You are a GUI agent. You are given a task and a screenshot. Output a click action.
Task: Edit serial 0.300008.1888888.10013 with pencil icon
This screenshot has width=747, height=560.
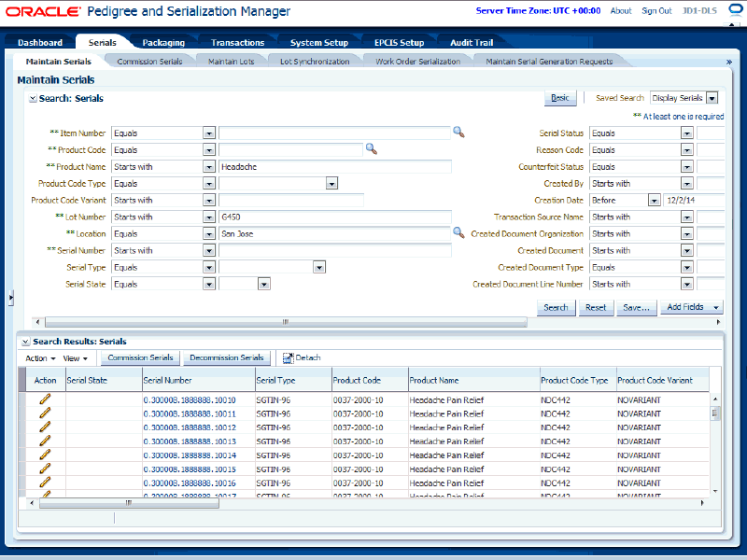(45, 441)
